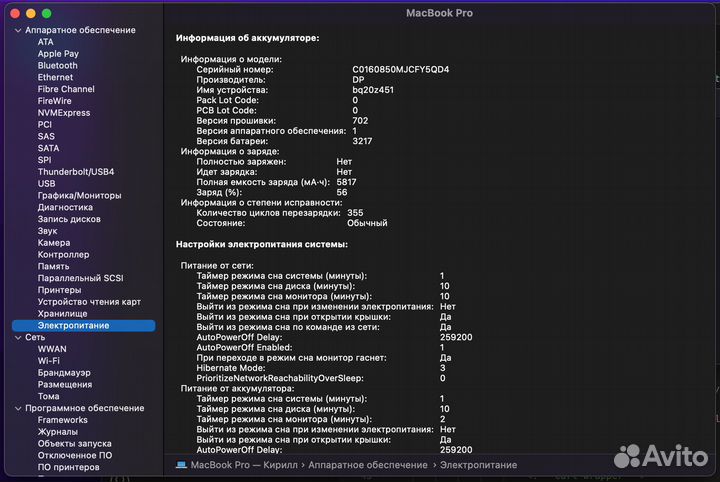720x482 pixels.
Task: Click the Аппаратное обеспечение sidebar header label
Action: tap(80, 30)
